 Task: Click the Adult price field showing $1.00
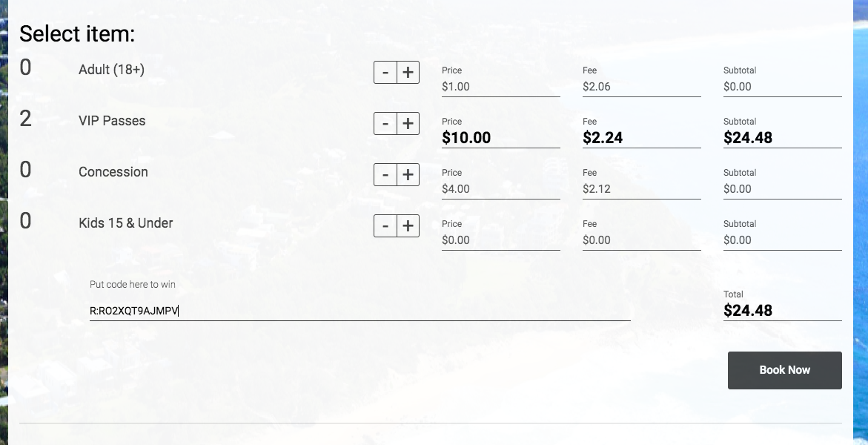[501, 87]
